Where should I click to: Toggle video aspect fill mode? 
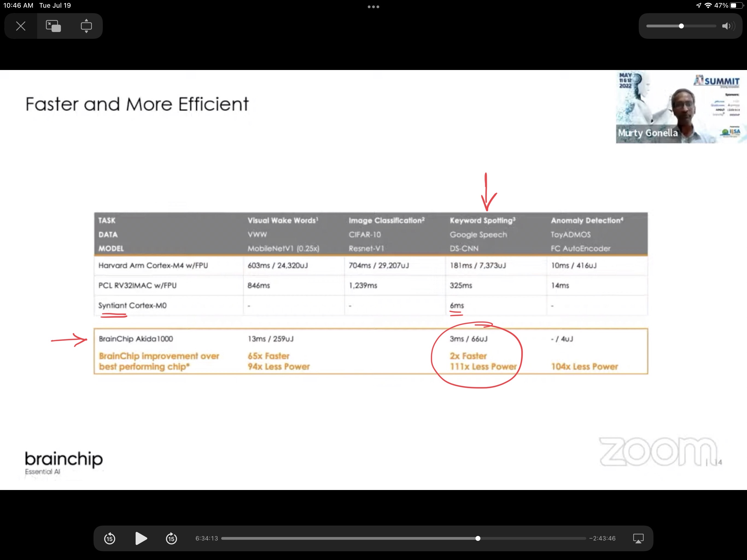(86, 26)
